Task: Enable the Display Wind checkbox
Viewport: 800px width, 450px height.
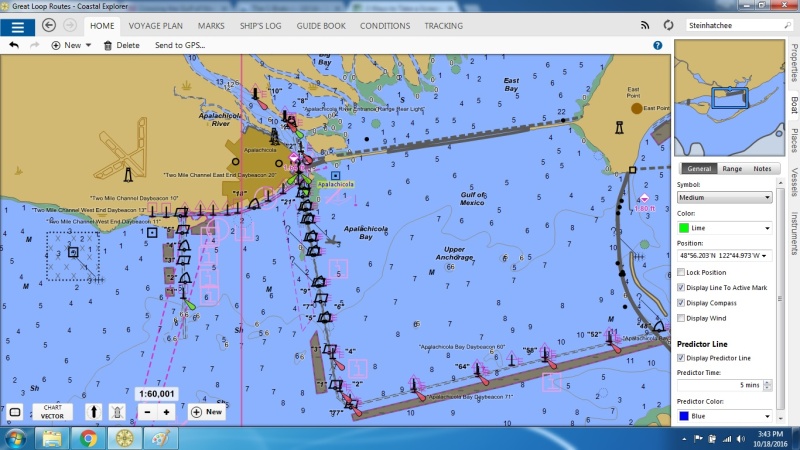Action: (681, 318)
